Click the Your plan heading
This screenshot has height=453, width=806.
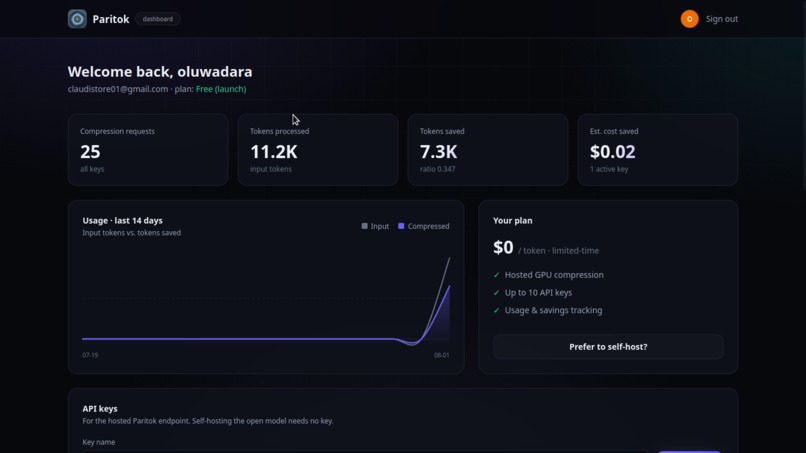[512, 221]
